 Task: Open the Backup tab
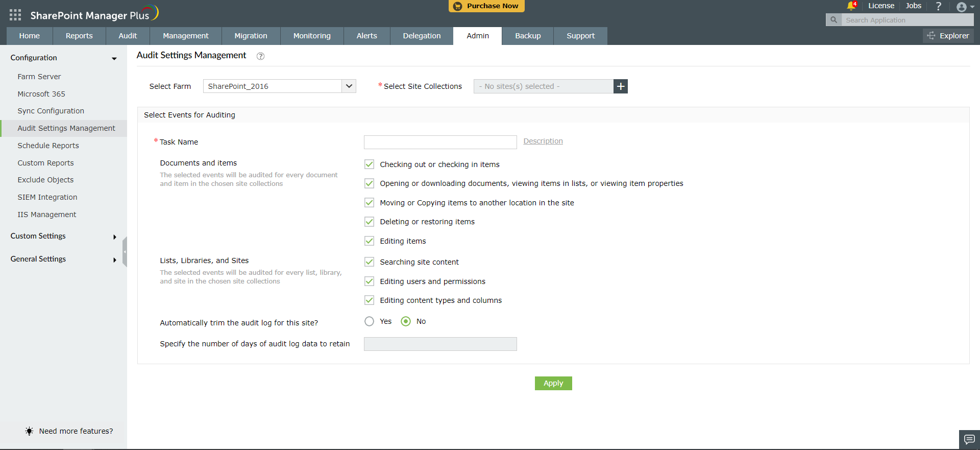pyautogui.click(x=528, y=36)
